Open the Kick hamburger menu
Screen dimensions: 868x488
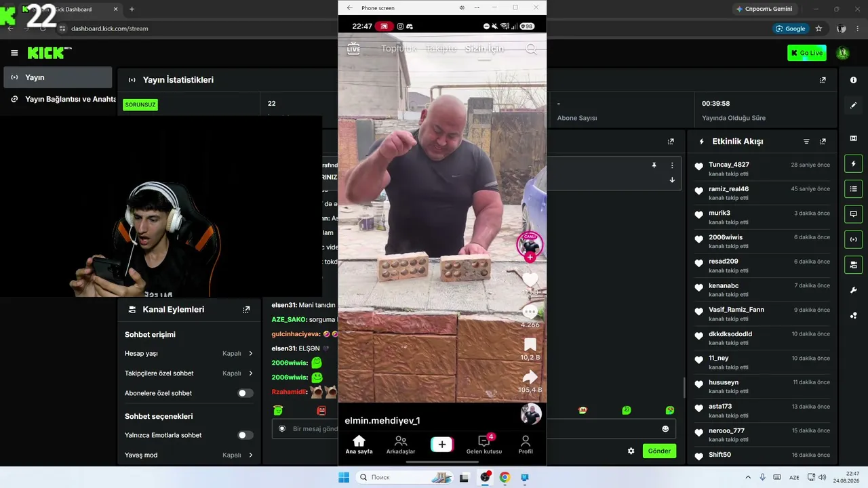(14, 53)
